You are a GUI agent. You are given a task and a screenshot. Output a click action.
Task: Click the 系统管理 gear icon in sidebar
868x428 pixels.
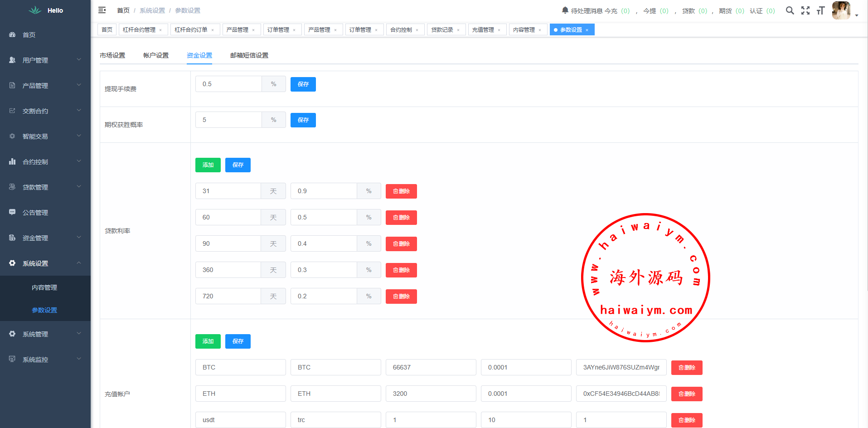(12, 334)
